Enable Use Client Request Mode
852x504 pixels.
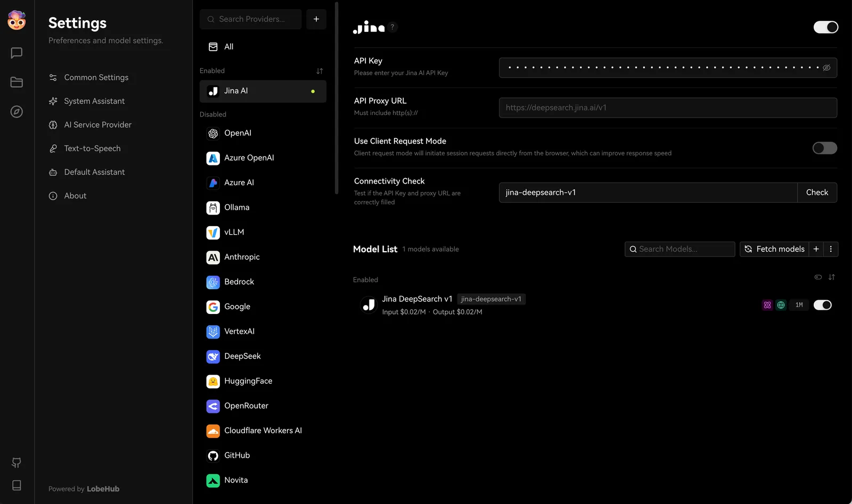(824, 148)
